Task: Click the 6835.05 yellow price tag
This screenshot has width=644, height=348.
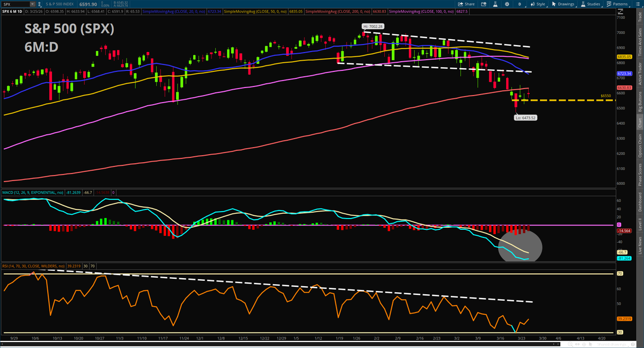Action: pos(624,56)
